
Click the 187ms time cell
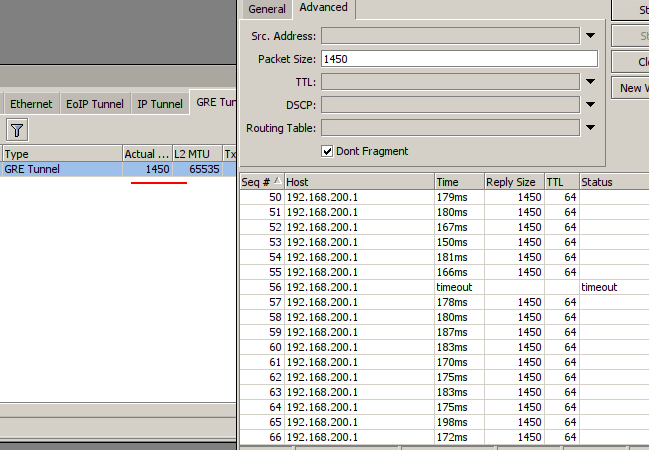click(x=459, y=332)
